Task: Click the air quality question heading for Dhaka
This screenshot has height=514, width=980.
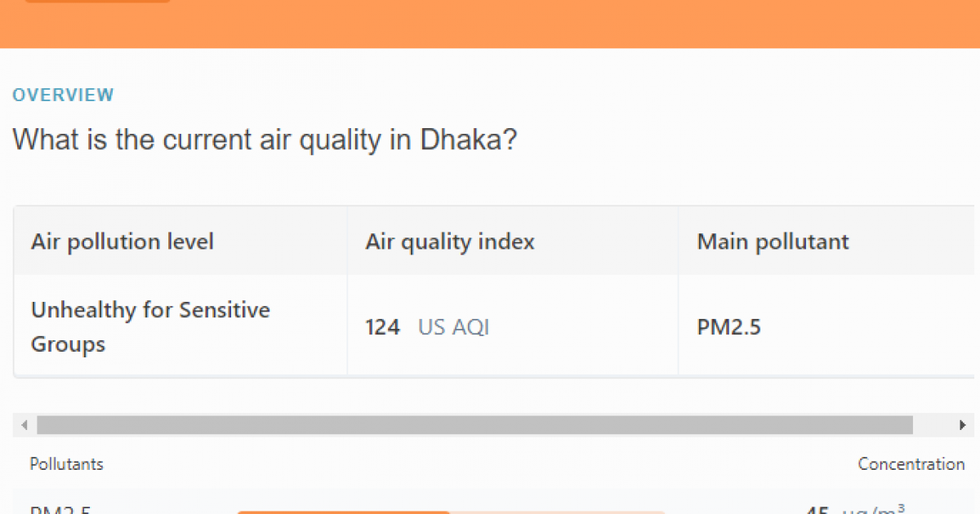Action: pyautogui.click(x=265, y=139)
